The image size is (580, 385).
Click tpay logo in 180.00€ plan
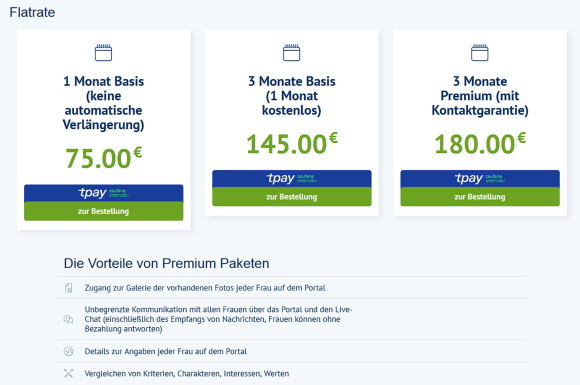tap(480, 179)
